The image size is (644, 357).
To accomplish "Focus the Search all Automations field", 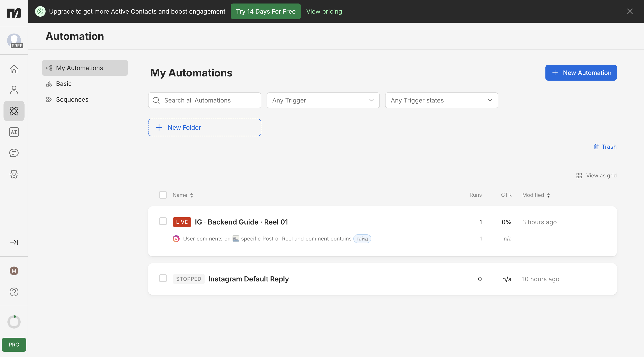I will click(x=205, y=100).
